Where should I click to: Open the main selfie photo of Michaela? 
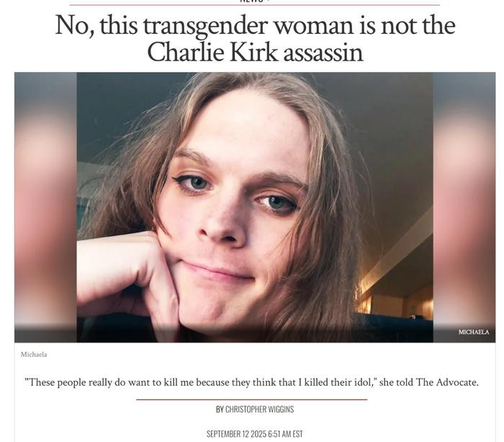coord(255,207)
